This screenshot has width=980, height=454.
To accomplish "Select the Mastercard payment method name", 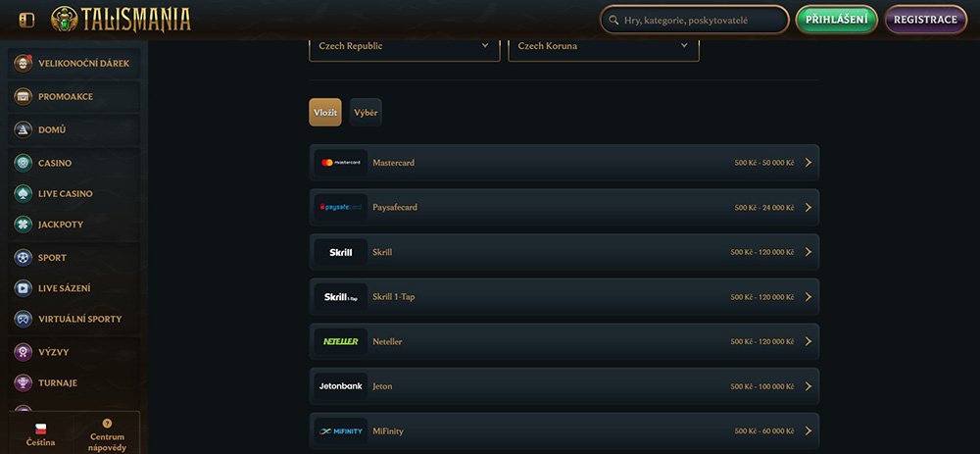I will click(394, 163).
